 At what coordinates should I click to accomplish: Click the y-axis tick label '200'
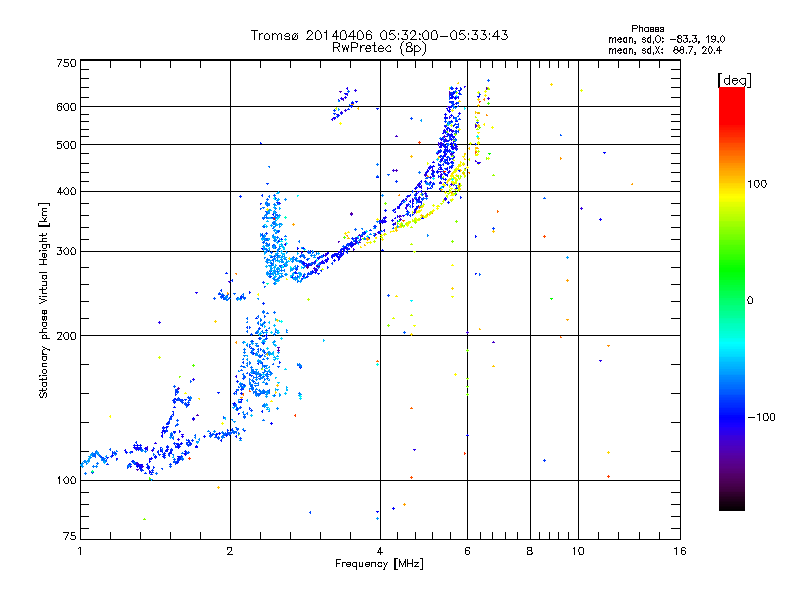click(x=66, y=336)
